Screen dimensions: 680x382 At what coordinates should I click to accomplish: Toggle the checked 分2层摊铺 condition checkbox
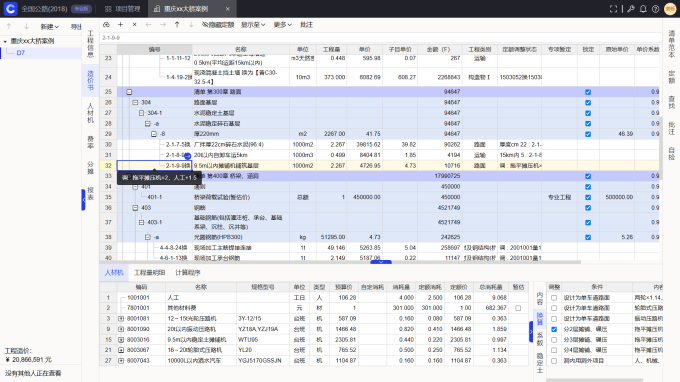click(554, 329)
